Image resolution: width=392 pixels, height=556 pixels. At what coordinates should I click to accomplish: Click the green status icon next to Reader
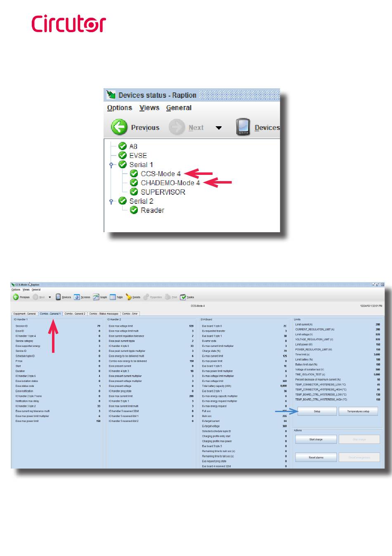[134, 210]
